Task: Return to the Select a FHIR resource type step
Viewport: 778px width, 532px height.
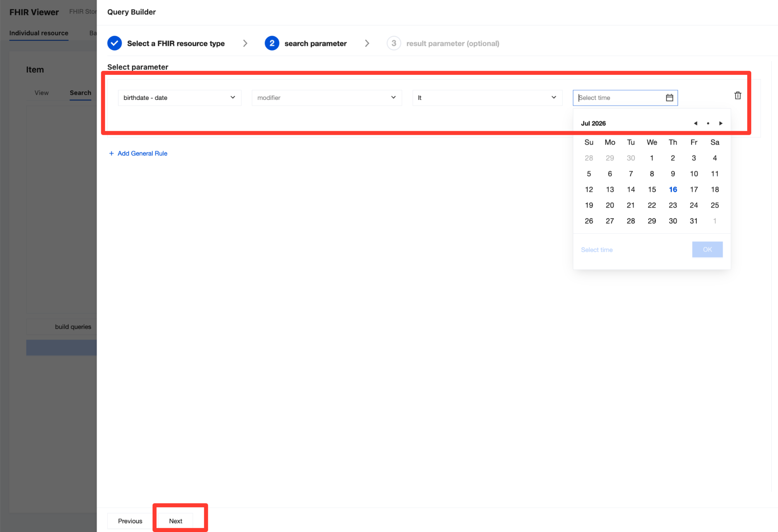Action: (x=166, y=43)
